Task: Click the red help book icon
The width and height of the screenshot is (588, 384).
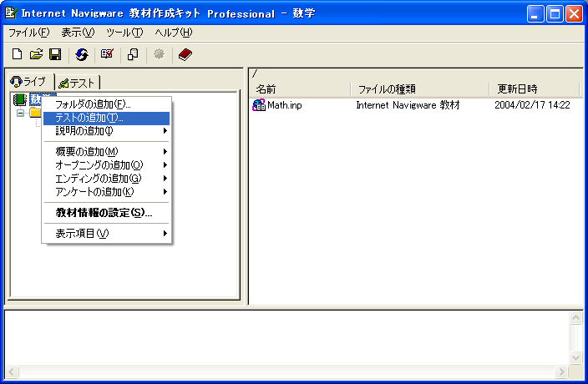Action: [x=185, y=54]
